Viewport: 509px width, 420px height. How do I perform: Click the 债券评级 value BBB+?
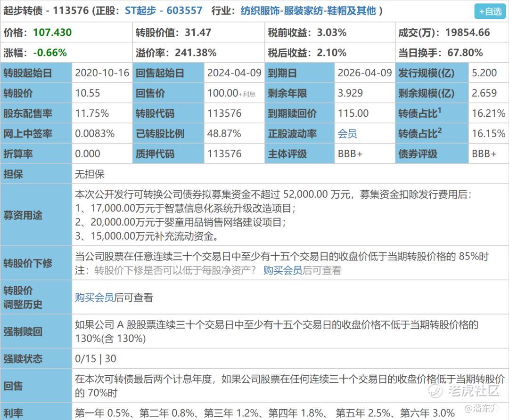click(x=484, y=153)
